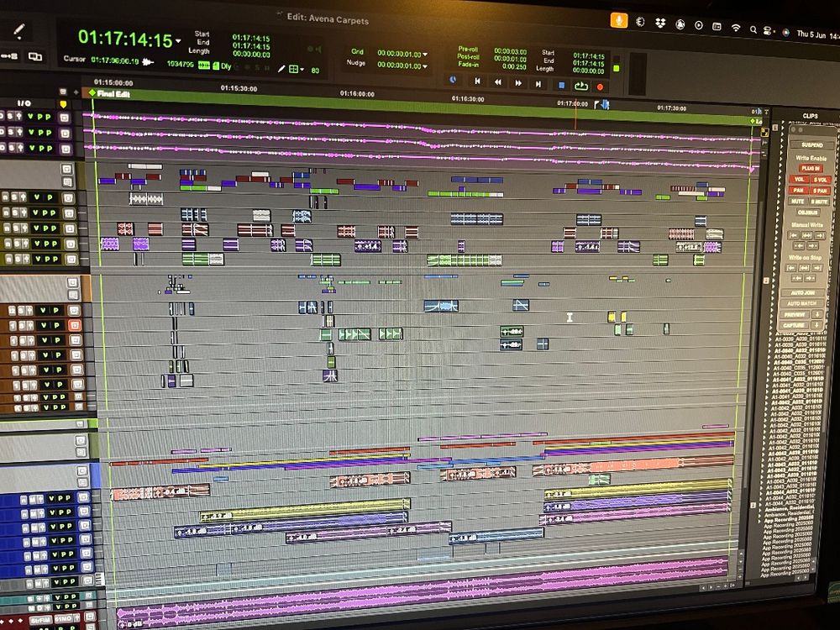Click the date Thu 5 Jun in menu bar
Image resolution: width=840 pixels, height=630 pixels.
(x=811, y=34)
